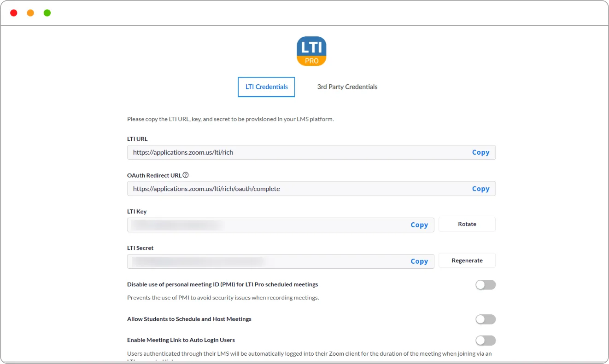Click the LTI Pro app logo
This screenshot has height=364, width=609.
tap(311, 51)
